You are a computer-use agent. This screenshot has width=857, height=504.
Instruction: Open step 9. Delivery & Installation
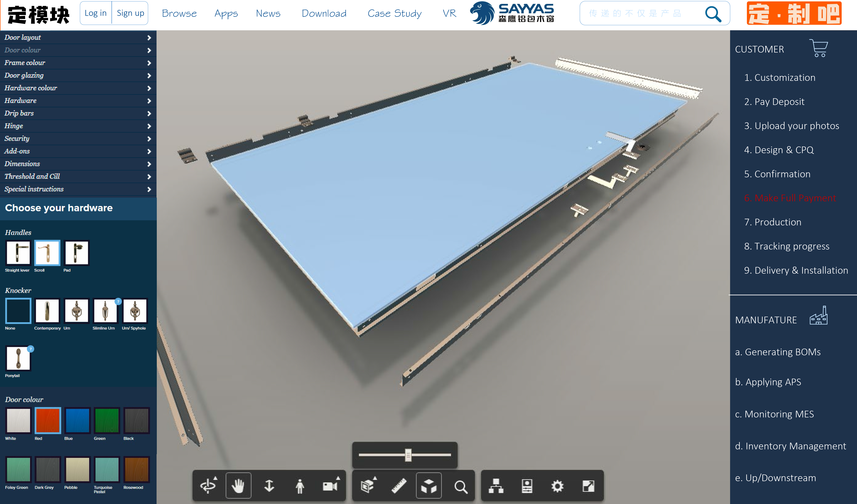pyautogui.click(x=796, y=270)
